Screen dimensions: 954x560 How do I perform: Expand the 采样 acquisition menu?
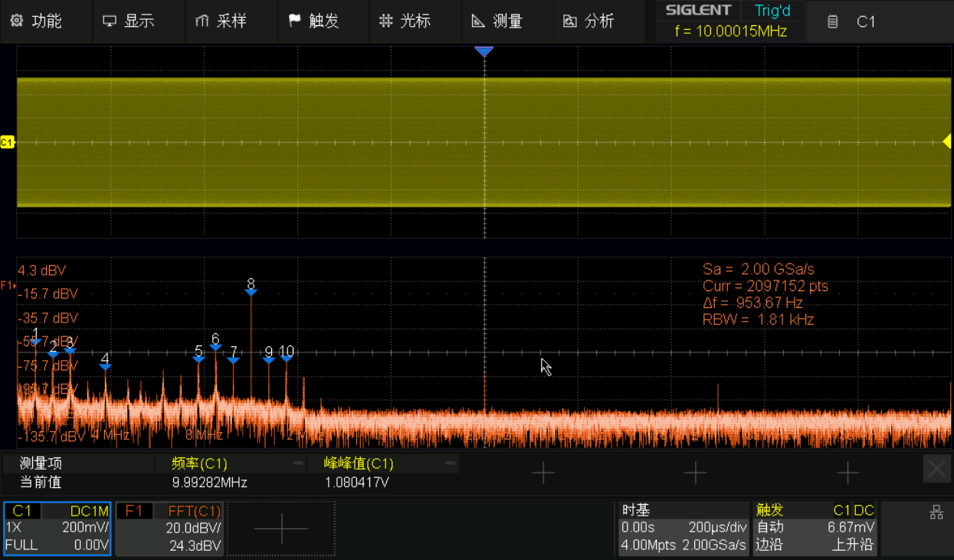[221, 21]
